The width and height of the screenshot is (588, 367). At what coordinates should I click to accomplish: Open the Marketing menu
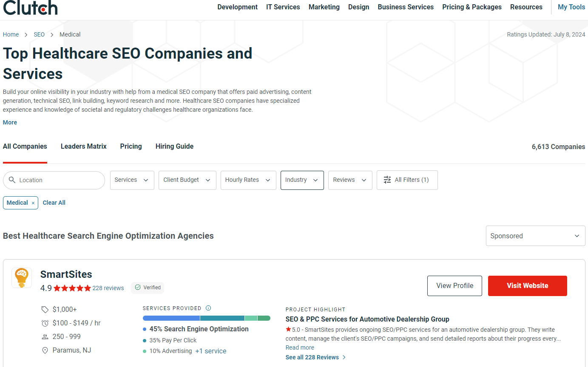pyautogui.click(x=324, y=7)
